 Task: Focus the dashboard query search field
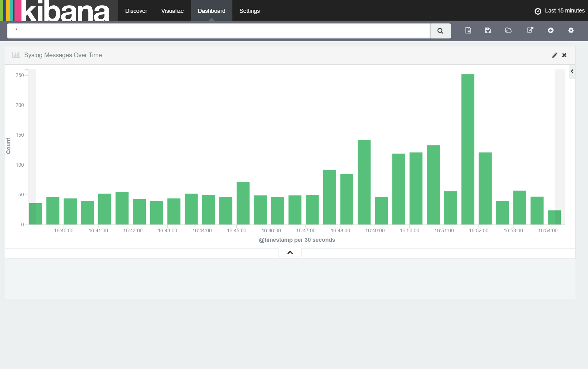tap(218, 31)
